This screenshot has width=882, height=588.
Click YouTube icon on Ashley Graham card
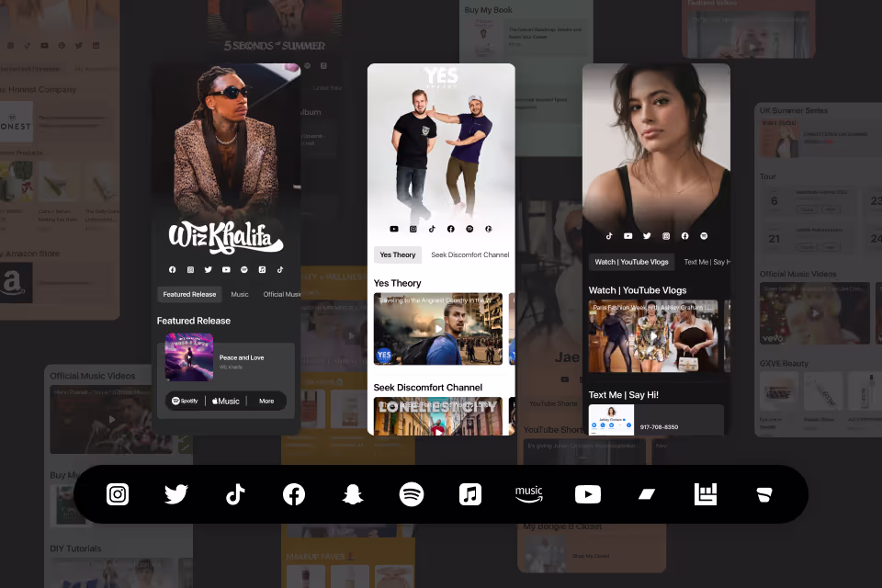pyautogui.click(x=628, y=236)
